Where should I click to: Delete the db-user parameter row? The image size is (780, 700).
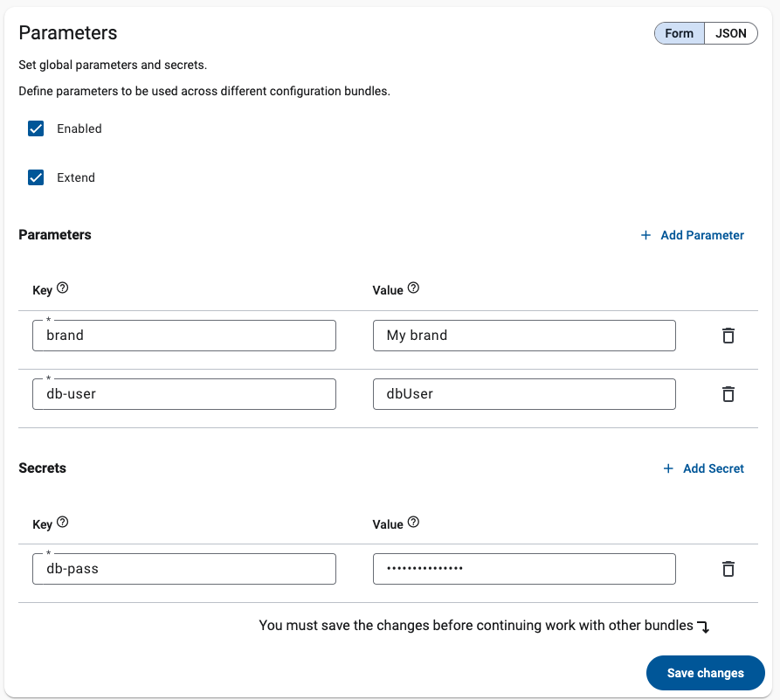(728, 394)
